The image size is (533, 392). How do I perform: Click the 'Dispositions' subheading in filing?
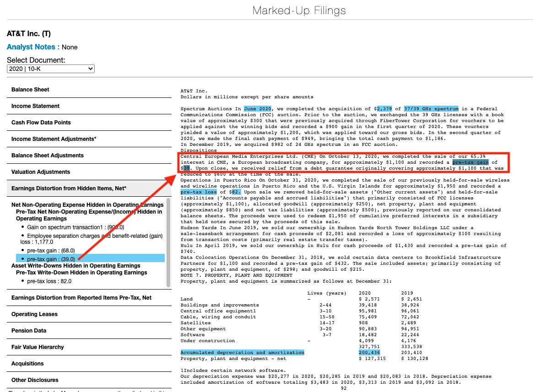tap(199, 150)
